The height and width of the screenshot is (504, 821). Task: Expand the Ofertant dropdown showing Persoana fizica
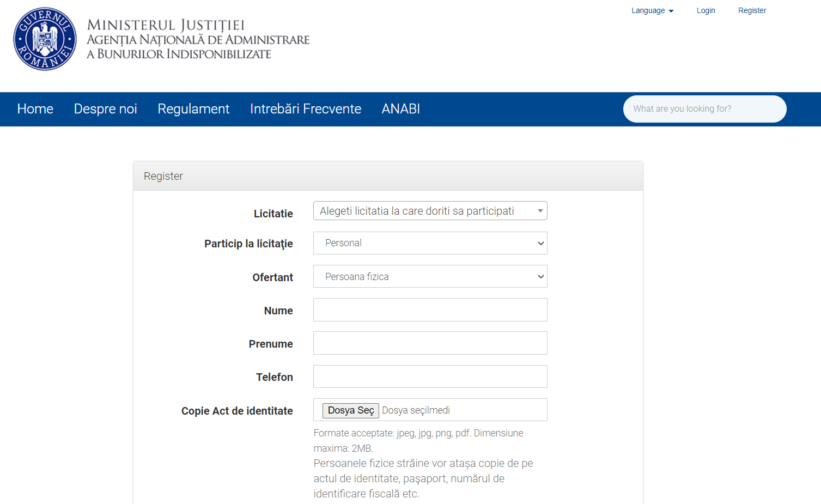430,277
